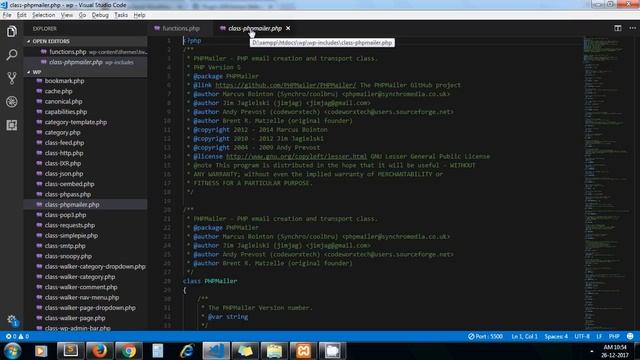This screenshot has height=360, width=640.
Task: Open the Manage gear menu
Action: click(12, 320)
